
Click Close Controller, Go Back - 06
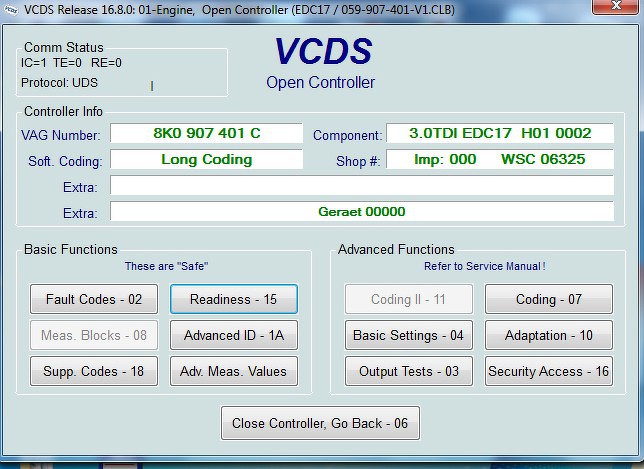320,423
